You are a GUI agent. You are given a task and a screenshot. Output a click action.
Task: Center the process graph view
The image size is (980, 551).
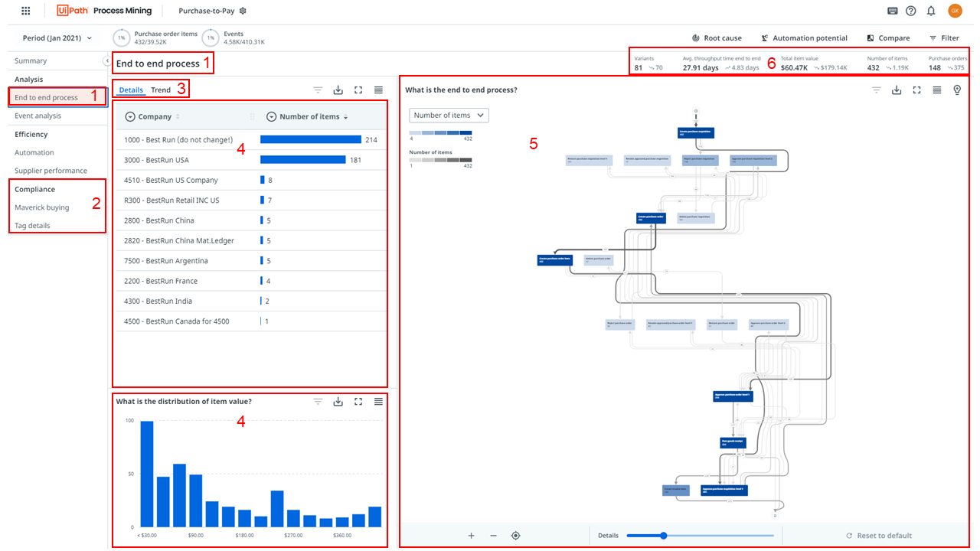(x=515, y=536)
